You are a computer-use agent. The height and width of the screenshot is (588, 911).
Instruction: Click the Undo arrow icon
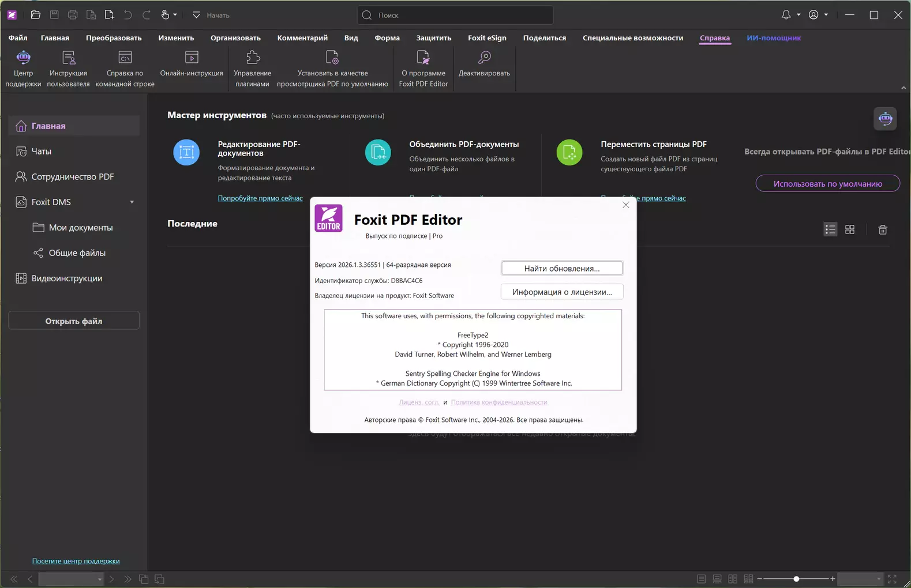pos(128,15)
